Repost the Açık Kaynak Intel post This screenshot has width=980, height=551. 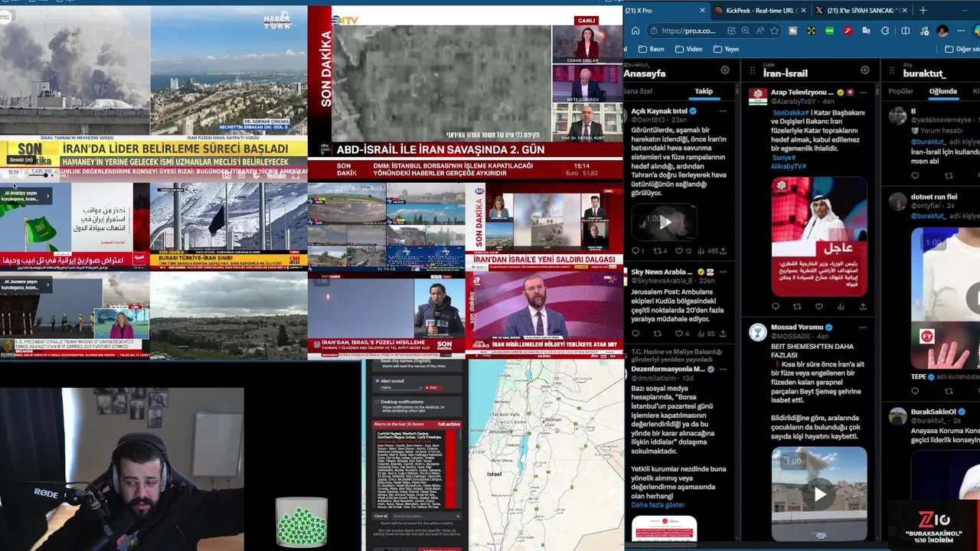pos(657,251)
